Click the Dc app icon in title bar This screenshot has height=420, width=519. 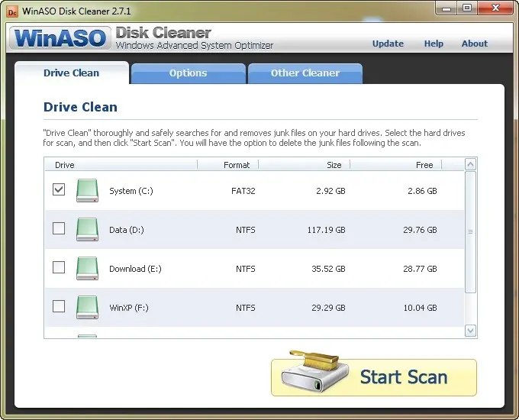click(x=12, y=12)
